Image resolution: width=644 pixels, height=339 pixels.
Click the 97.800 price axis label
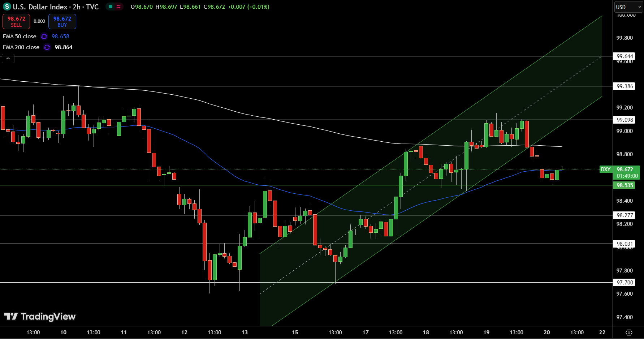[624, 271]
